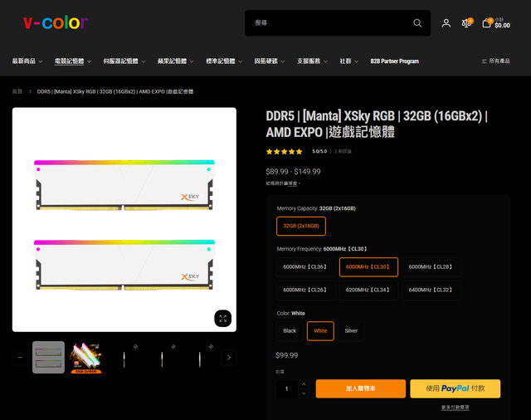Viewport: 531px width, 420px height.
Task: Expand the 固態硬碟 menu
Action: 270,61
